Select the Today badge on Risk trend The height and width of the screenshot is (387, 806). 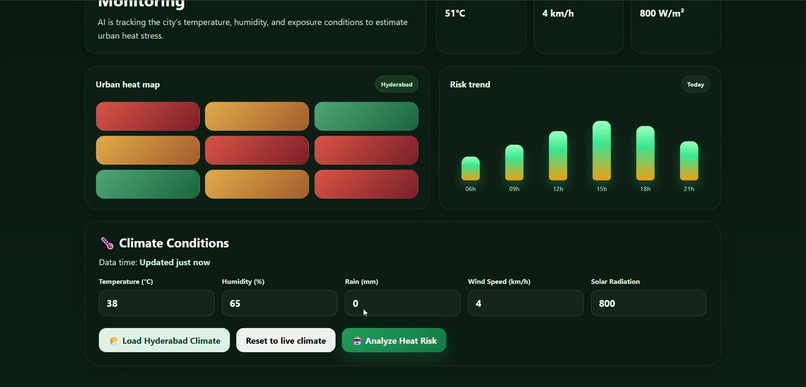(695, 84)
